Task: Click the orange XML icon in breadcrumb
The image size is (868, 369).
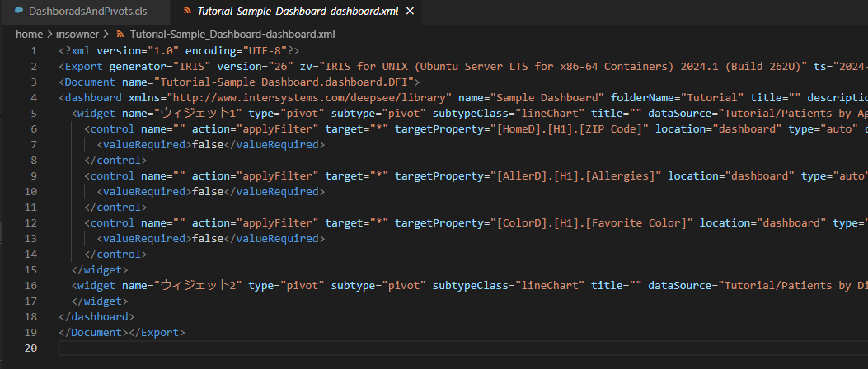Action: (121, 35)
